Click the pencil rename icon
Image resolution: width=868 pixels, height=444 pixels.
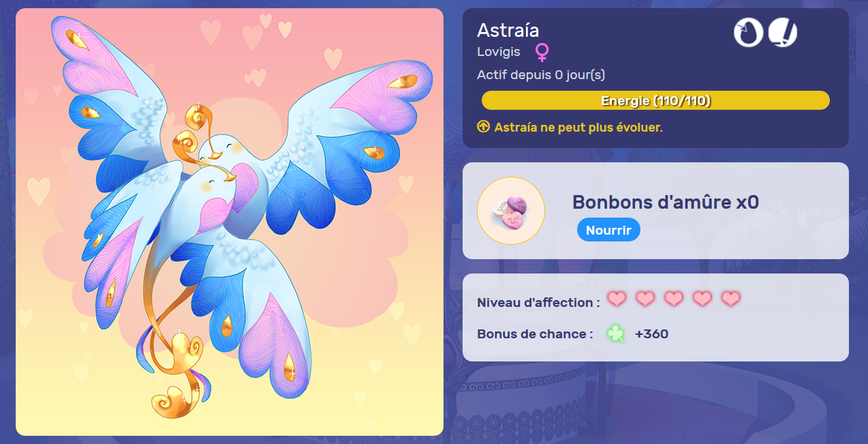point(783,33)
